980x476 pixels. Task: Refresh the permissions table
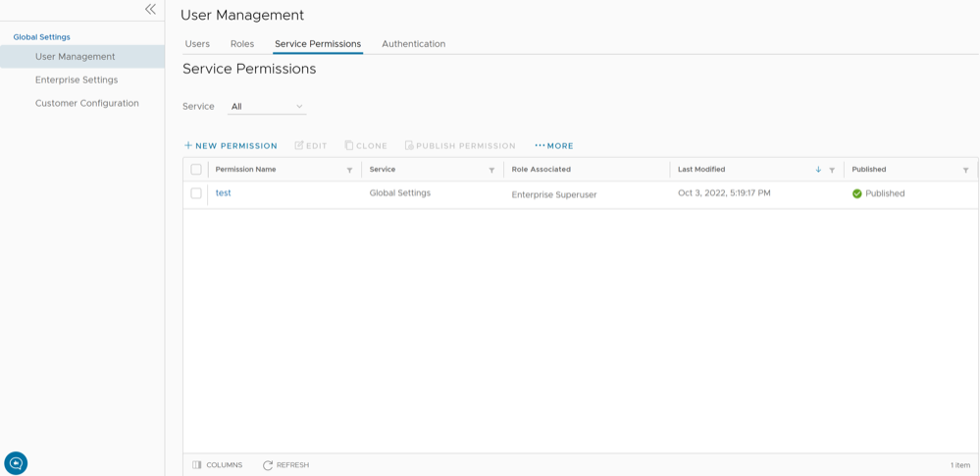[x=285, y=465]
